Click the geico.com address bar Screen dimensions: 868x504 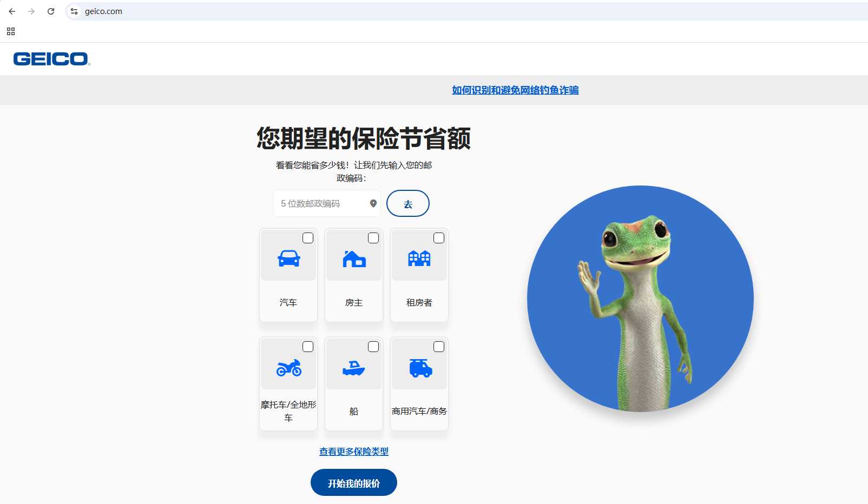click(x=465, y=11)
